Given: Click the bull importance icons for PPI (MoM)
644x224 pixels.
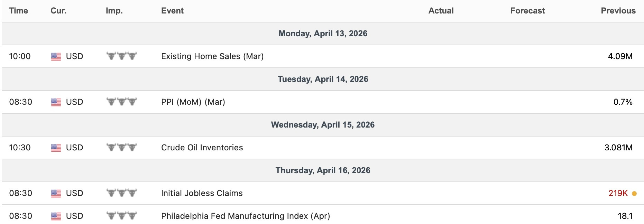Looking at the screenshot, I should 122,102.
